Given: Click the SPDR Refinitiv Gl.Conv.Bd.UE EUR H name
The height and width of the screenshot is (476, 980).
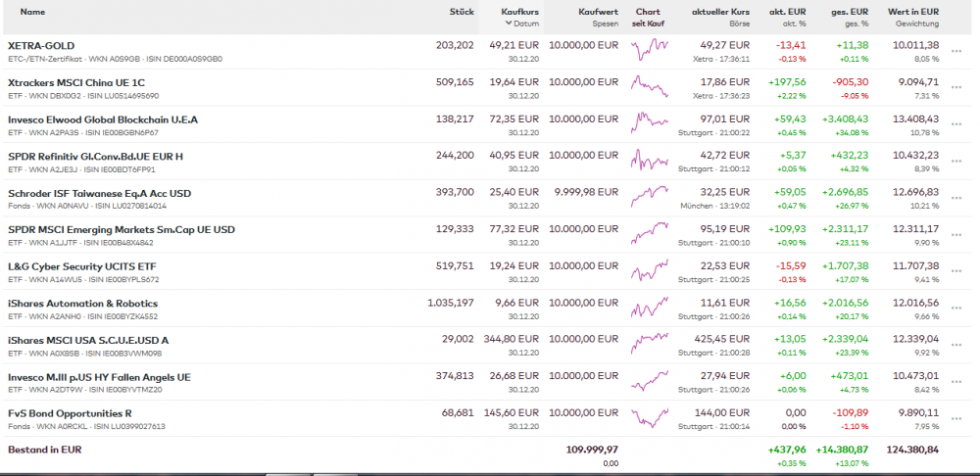Looking at the screenshot, I should coord(95,156).
